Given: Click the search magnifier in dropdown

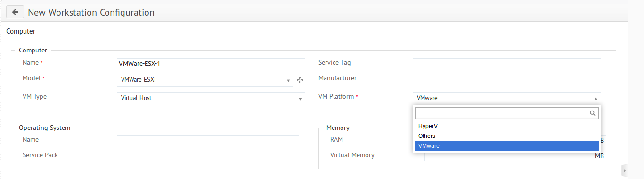Looking at the screenshot, I should pyautogui.click(x=593, y=113).
